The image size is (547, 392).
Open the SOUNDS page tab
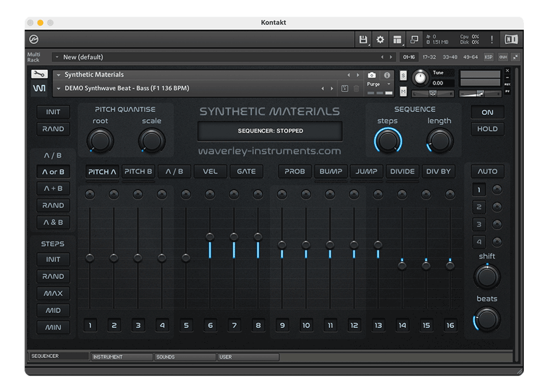[x=185, y=357]
